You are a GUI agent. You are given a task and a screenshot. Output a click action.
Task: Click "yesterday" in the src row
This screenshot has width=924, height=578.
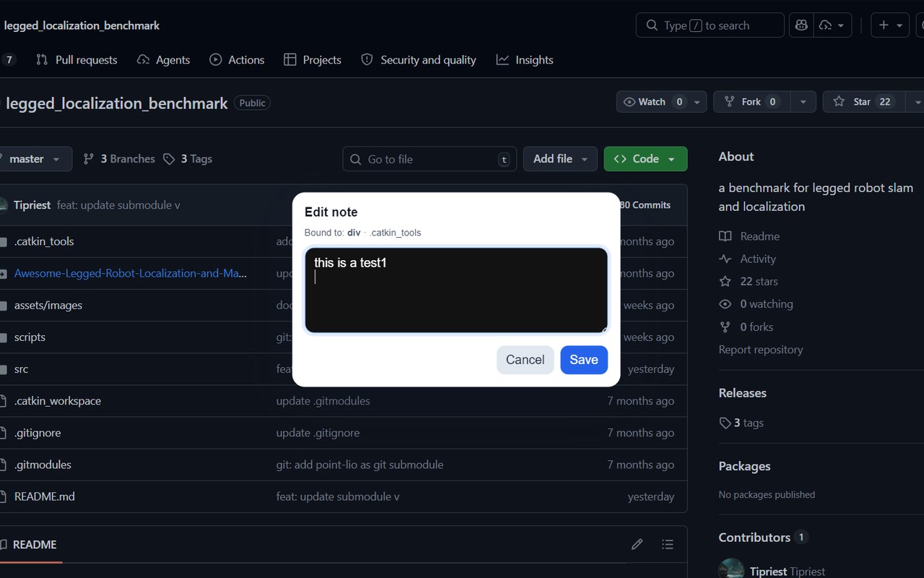651,369
